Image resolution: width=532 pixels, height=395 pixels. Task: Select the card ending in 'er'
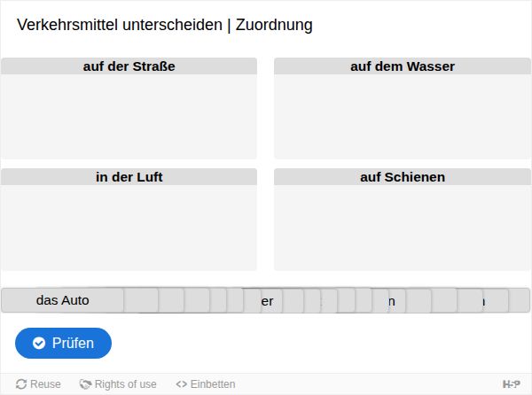pyautogui.click(x=270, y=301)
